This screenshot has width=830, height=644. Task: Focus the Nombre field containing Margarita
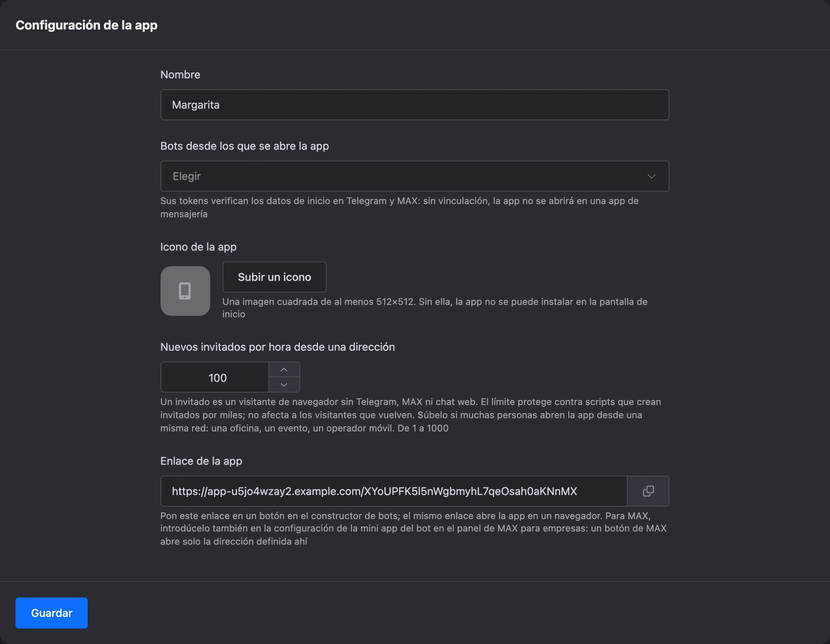click(x=415, y=105)
